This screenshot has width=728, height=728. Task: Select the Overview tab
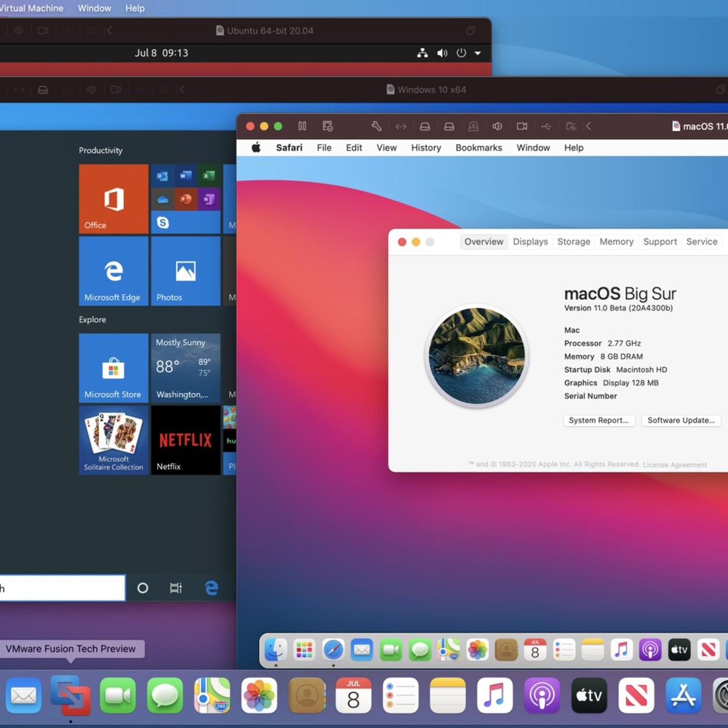pyautogui.click(x=484, y=241)
